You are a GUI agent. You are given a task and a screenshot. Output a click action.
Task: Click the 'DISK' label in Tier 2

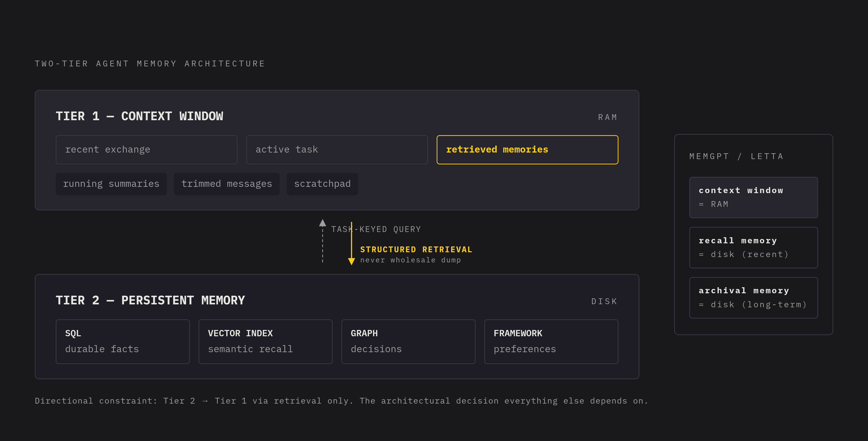click(x=604, y=301)
